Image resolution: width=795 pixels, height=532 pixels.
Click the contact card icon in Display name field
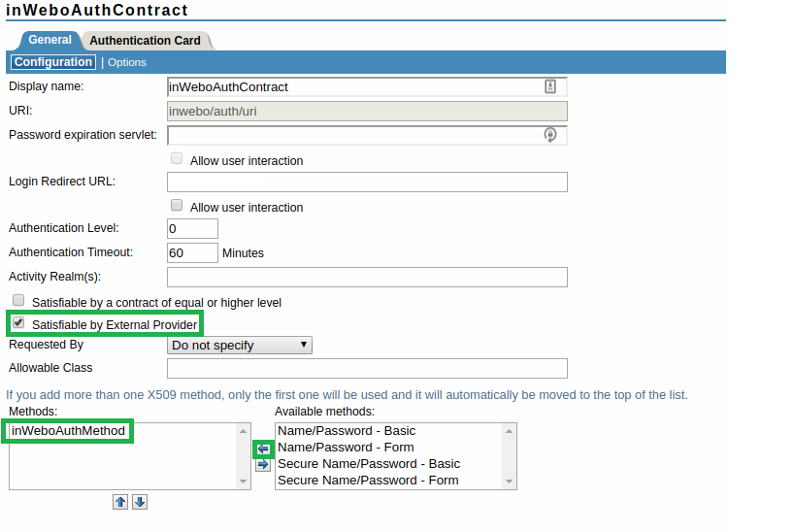pos(550,86)
